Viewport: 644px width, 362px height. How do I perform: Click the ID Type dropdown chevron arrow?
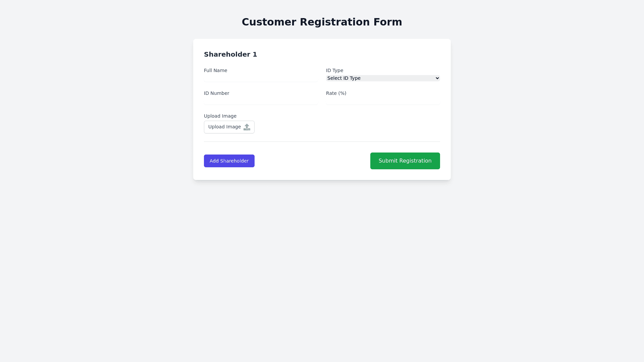coord(437,78)
